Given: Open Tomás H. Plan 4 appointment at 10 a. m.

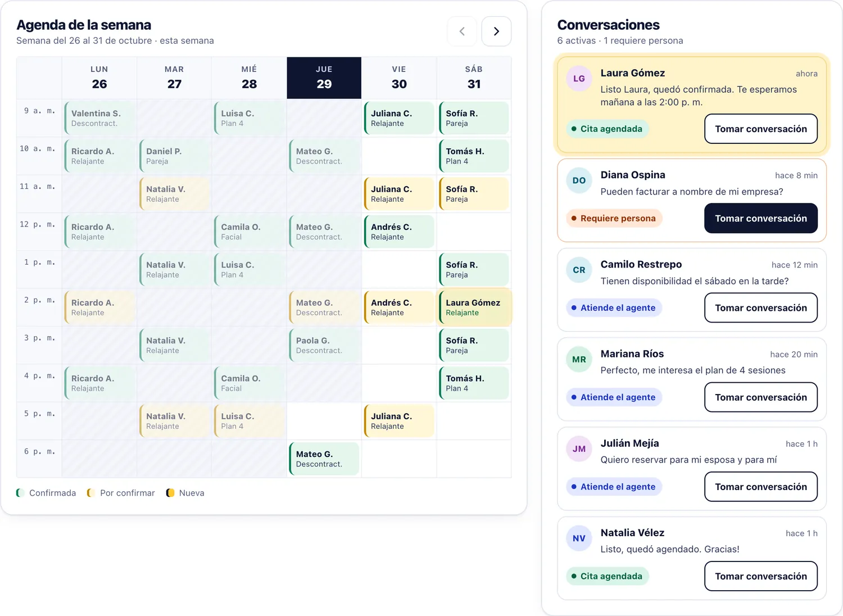Looking at the screenshot, I should click(474, 156).
